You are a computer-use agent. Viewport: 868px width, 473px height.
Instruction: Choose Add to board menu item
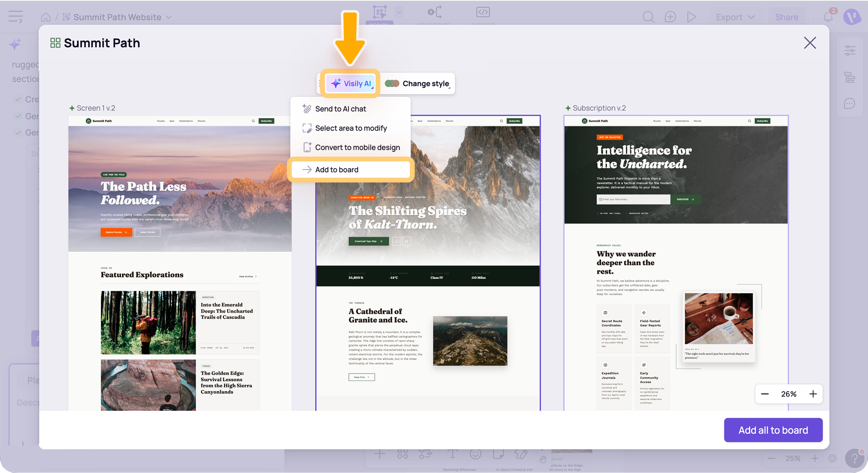pos(350,169)
